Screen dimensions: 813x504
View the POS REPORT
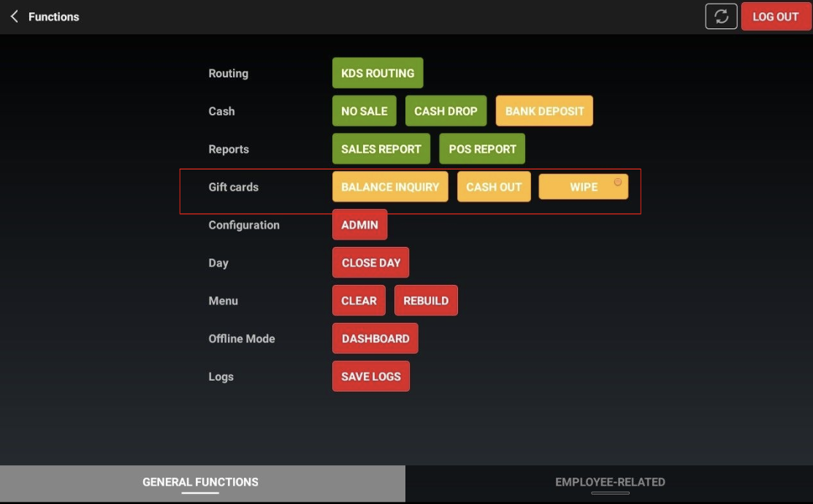(482, 149)
